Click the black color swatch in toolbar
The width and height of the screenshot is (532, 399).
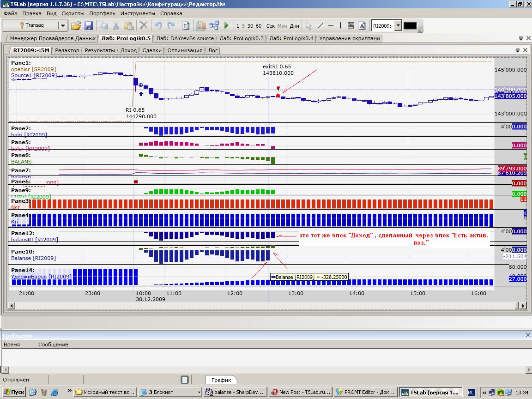[x=410, y=25]
